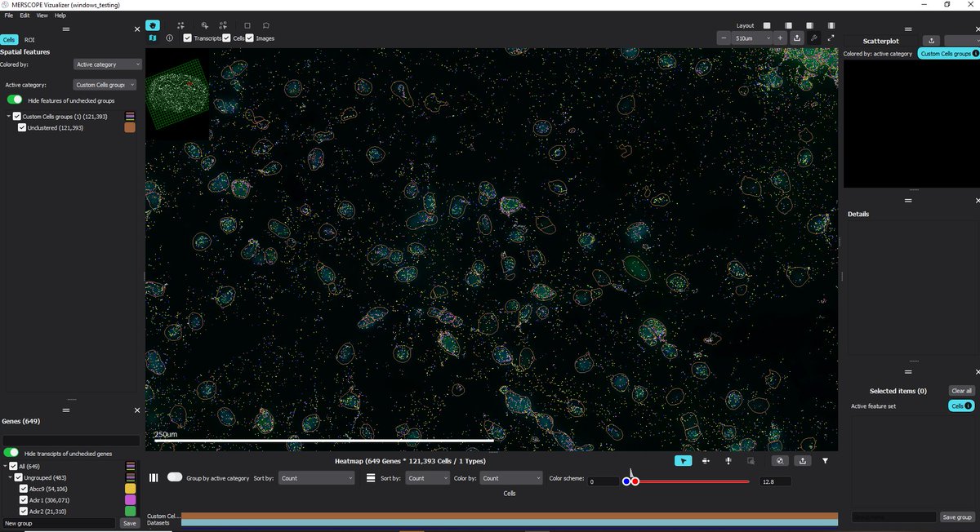Viewport: 980px width, 532px height.
Task: Open the Active category dropdown
Action: (x=105, y=84)
